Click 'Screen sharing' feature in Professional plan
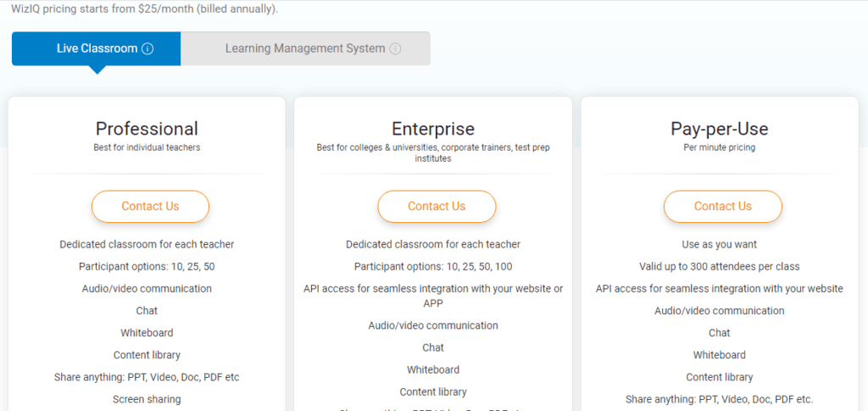This screenshot has width=868, height=411. pyautogui.click(x=147, y=399)
